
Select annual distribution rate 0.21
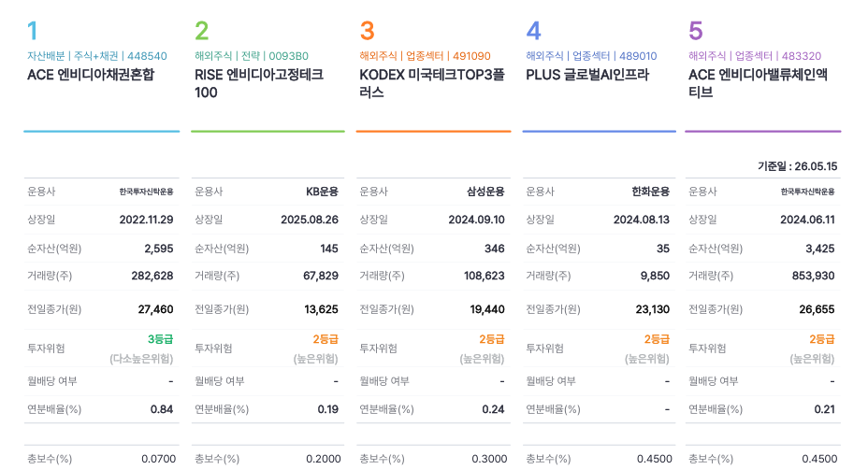(824, 409)
